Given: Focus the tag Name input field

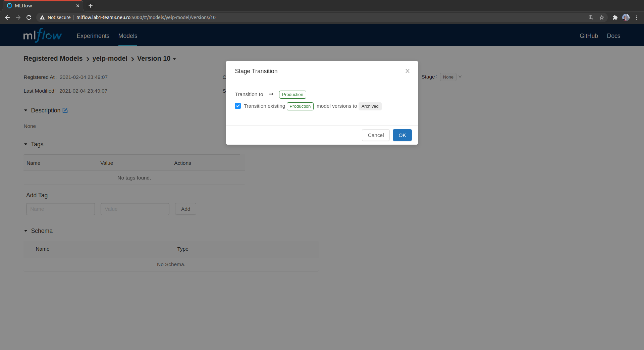Looking at the screenshot, I should 60,209.
